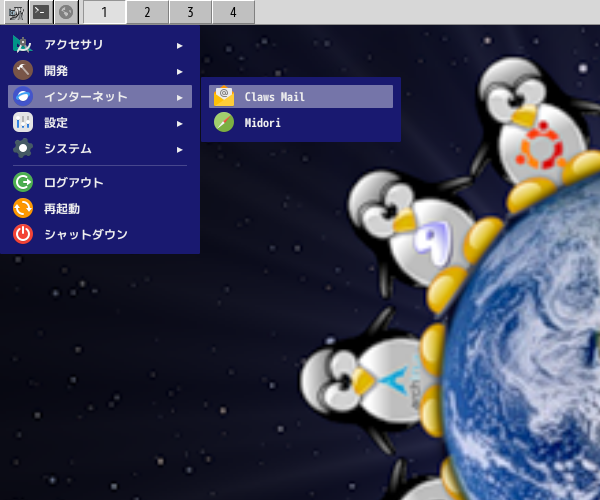Expand インターネット submenu arrow
The image size is (600, 500).
pyautogui.click(x=179, y=98)
